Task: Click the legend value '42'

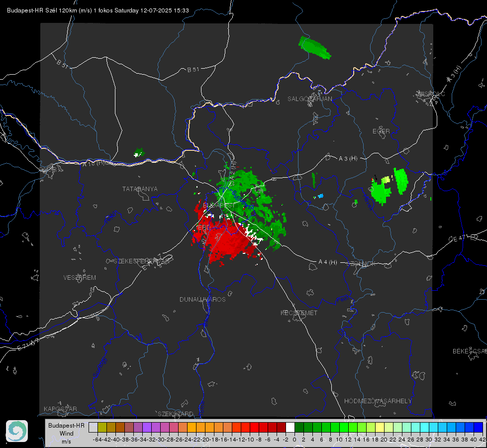Action: (483, 440)
